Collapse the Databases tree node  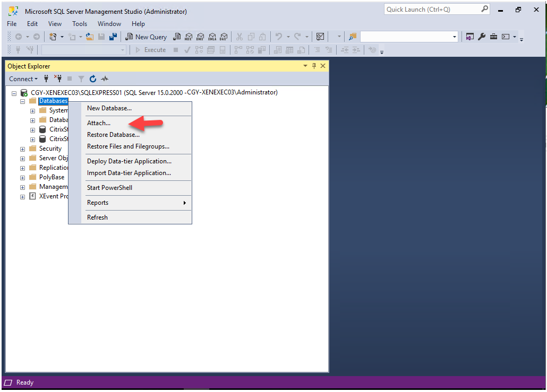click(x=23, y=101)
